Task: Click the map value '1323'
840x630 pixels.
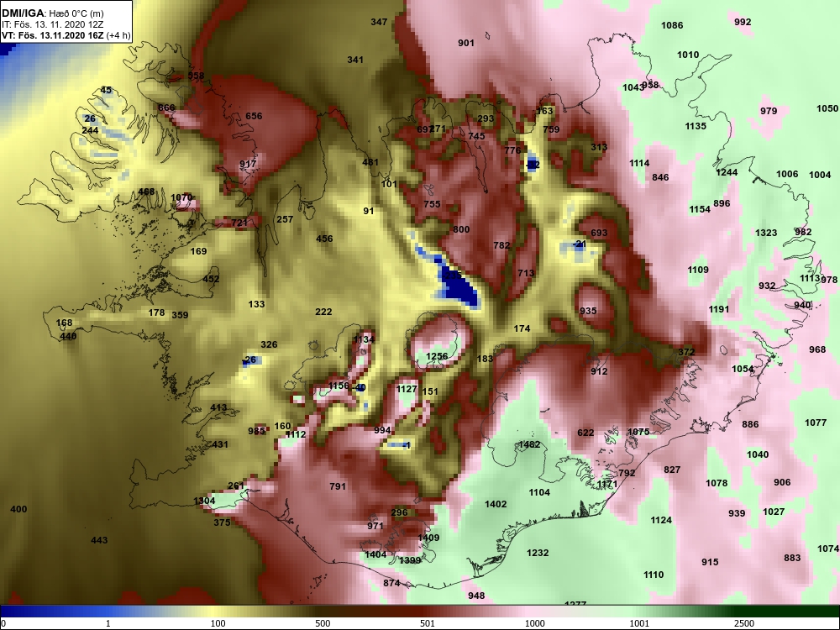Action: [x=766, y=233]
